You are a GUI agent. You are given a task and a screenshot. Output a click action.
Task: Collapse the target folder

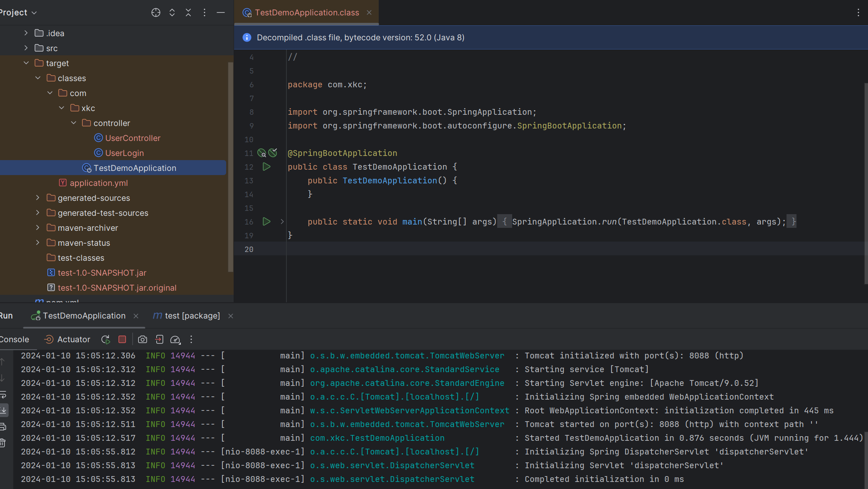pos(26,63)
